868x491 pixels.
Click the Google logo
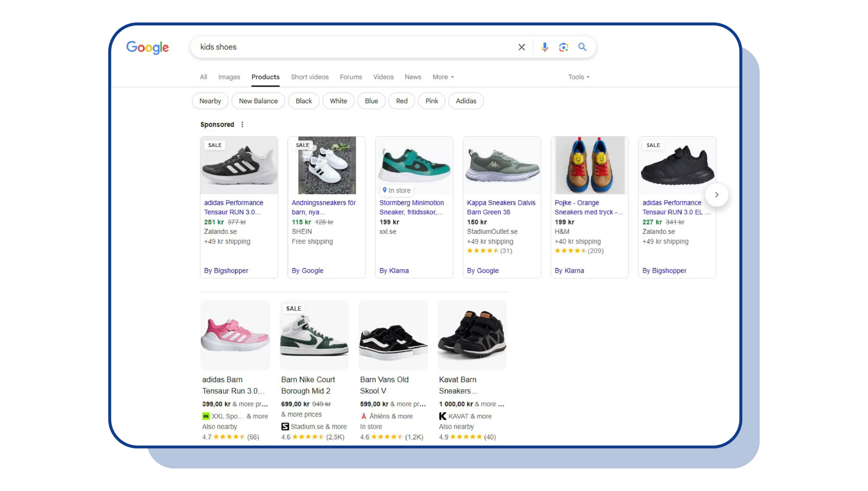tap(147, 47)
